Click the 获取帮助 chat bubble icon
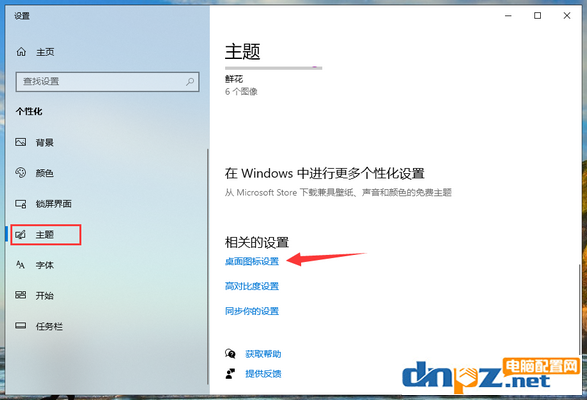587x400 pixels. (230, 354)
